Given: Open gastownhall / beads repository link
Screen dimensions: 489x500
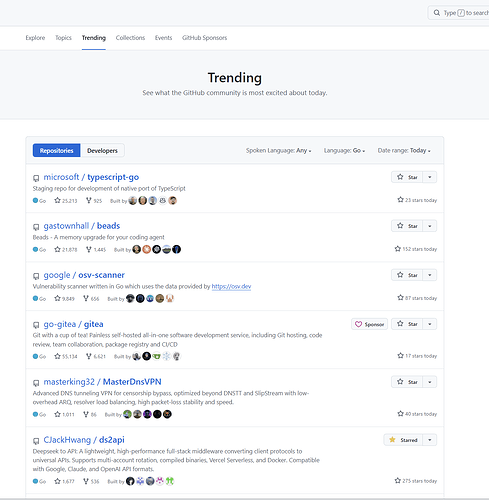Looking at the screenshot, I should (x=82, y=226).
